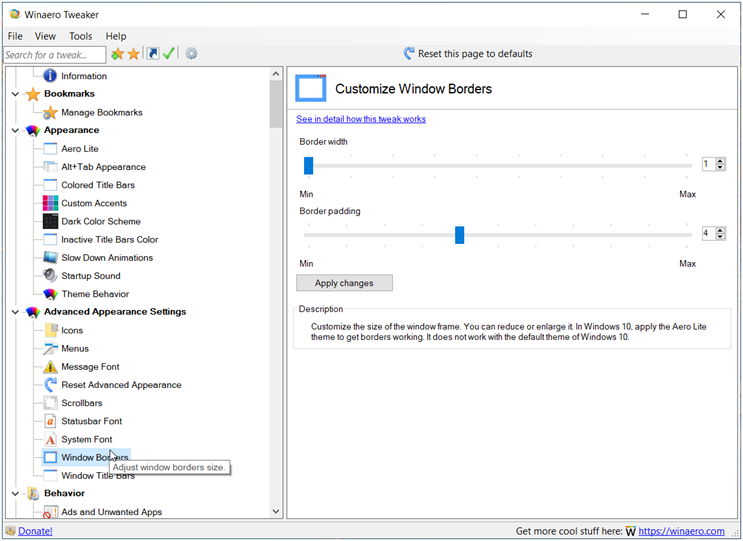Click the Theme Behavior fan icon

click(x=50, y=294)
